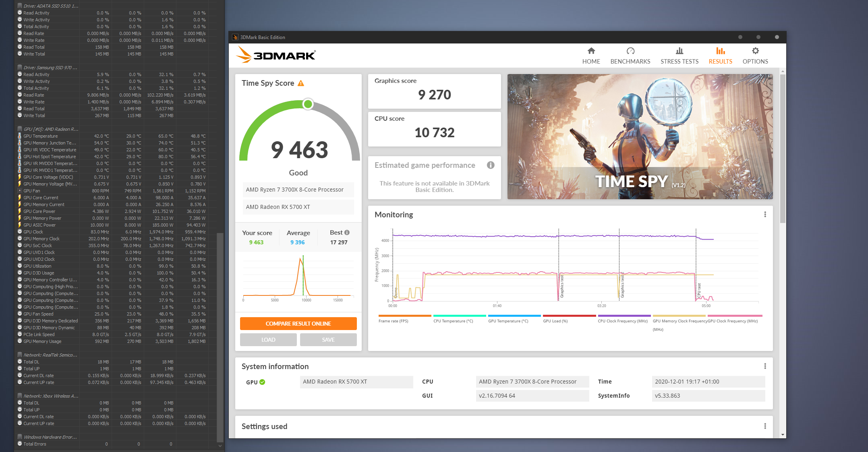This screenshot has width=868, height=452.
Task: Click the average score value 9 396
Action: click(x=297, y=242)
